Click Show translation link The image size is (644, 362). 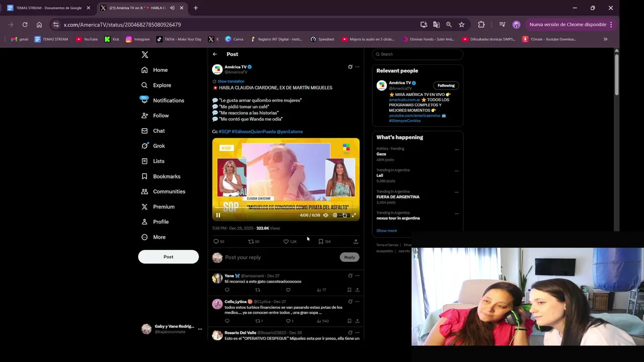[230, 81]
